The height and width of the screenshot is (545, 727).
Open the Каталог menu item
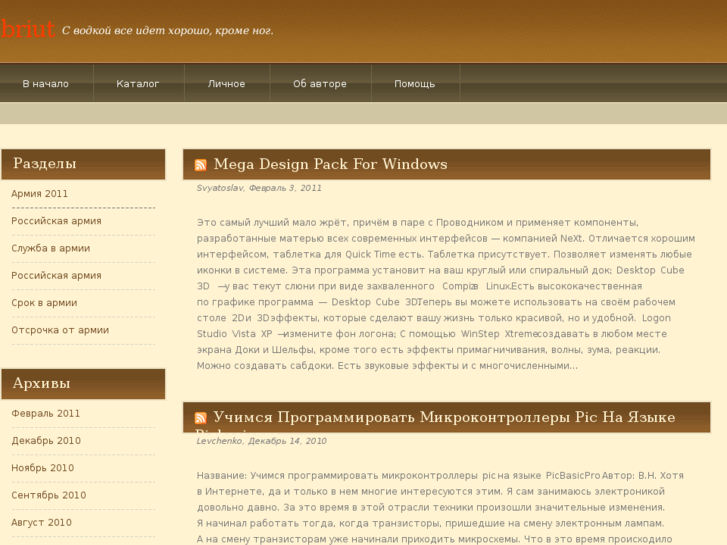(x=137, y=83)
